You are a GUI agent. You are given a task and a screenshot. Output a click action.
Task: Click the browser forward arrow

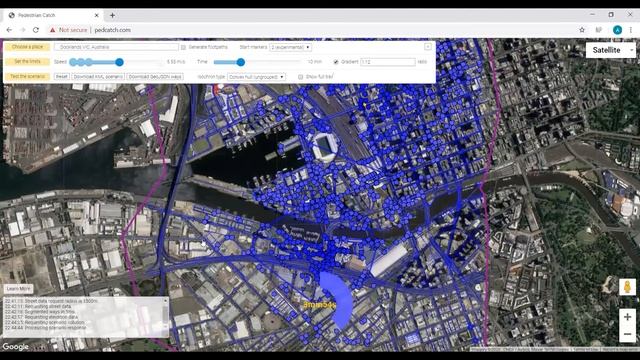(23, 30)
